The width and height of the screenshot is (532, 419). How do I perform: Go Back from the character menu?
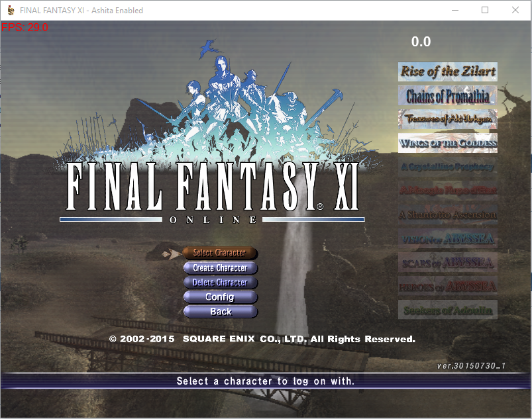[x=220, y=312]
